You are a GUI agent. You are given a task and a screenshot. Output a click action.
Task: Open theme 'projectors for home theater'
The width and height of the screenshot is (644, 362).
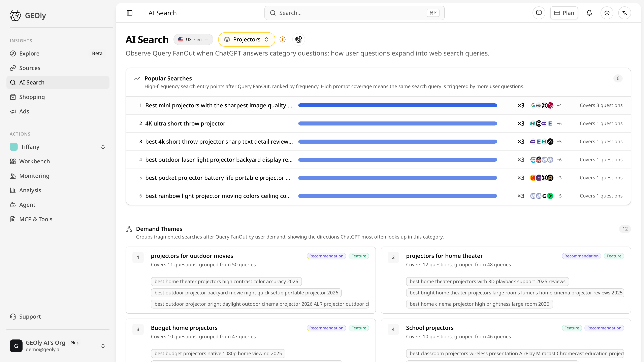tap(444, 256)
